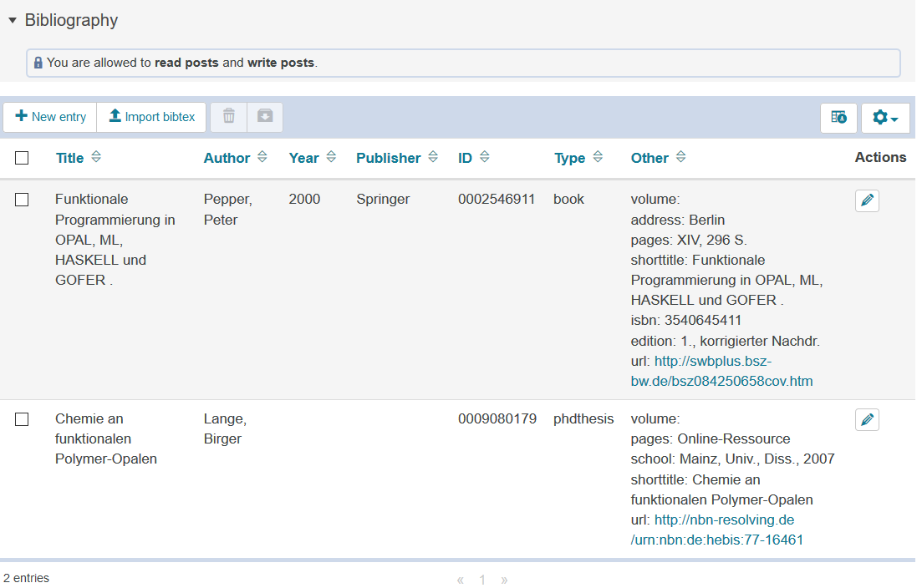Image resolution: width=917 pixels, height=588 pixels.
Task: Sort the table by Author column
Action: (227, 158)
